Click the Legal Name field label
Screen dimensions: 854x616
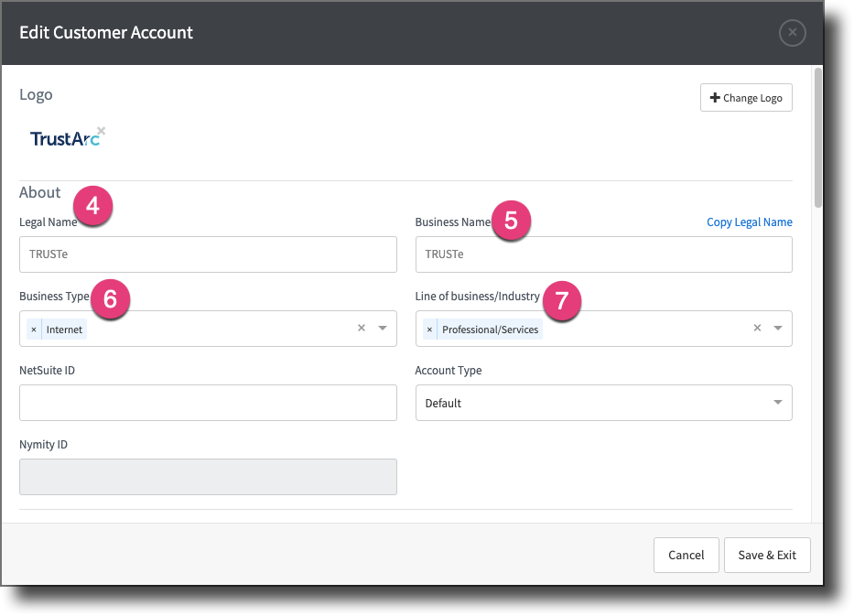click(x=48, y=222)
